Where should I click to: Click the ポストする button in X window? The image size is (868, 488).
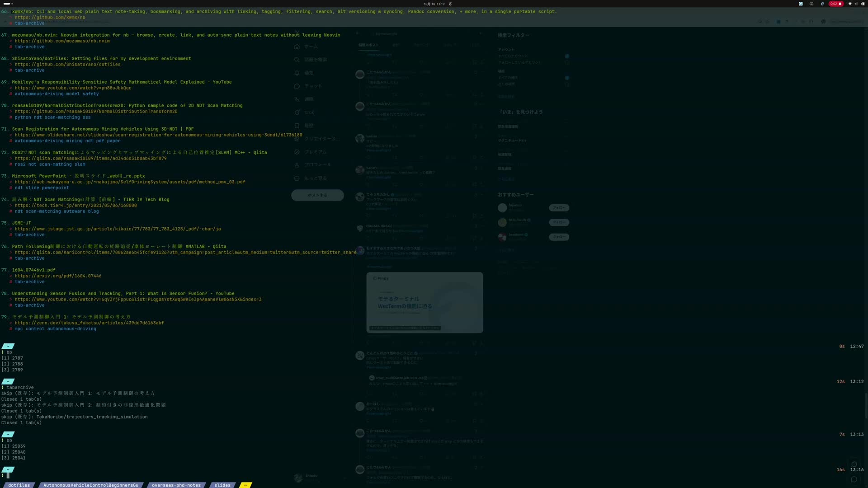317,195
